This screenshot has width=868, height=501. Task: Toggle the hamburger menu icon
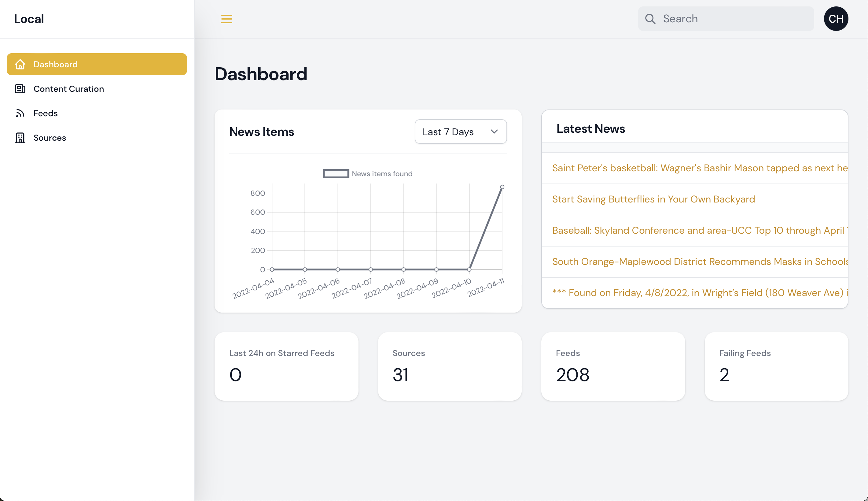[226, 19]
